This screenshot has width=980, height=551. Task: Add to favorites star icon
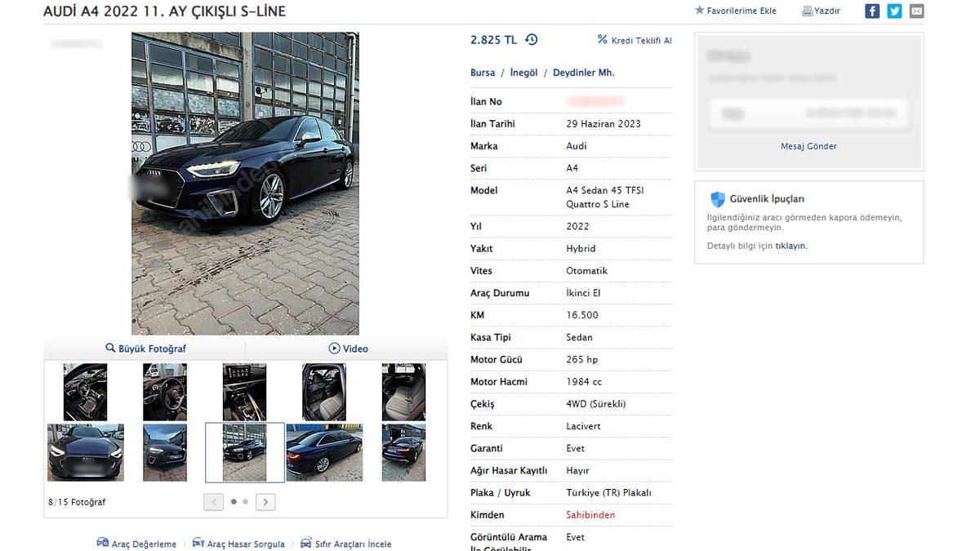click(699, 11)
